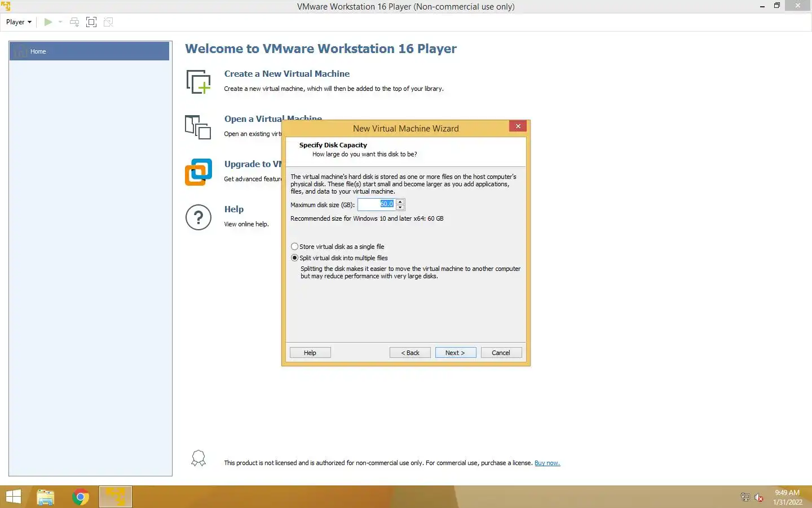Viewport: 812px width, 508px height.
Task: Click the VMware Player taskbar icon
Action: (x=116, y=497)
